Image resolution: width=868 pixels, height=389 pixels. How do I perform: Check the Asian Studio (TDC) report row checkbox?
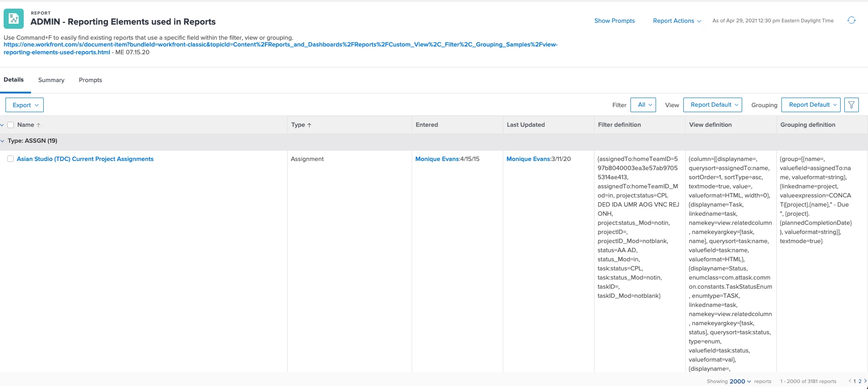10,159
